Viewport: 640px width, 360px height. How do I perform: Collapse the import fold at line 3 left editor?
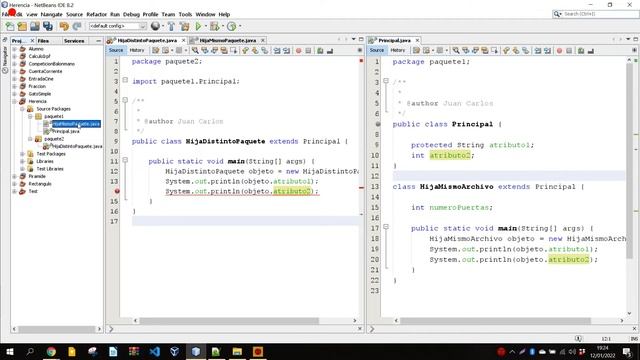tap(125, 80)
